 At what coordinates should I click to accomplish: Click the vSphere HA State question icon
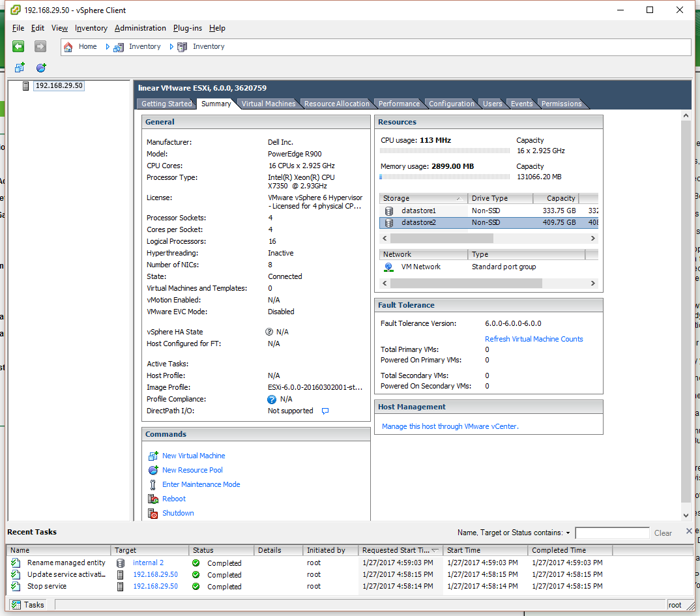pyautogui.click(x=269, y=332)
